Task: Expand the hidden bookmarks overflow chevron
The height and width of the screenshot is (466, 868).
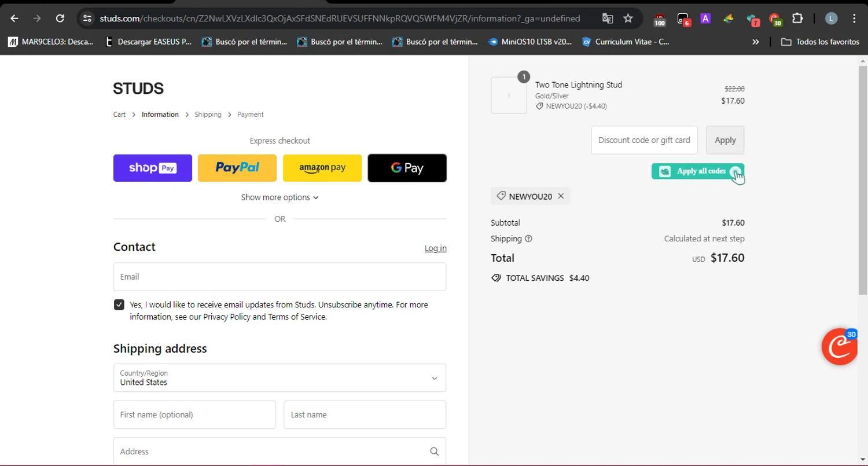Action: 755,42
